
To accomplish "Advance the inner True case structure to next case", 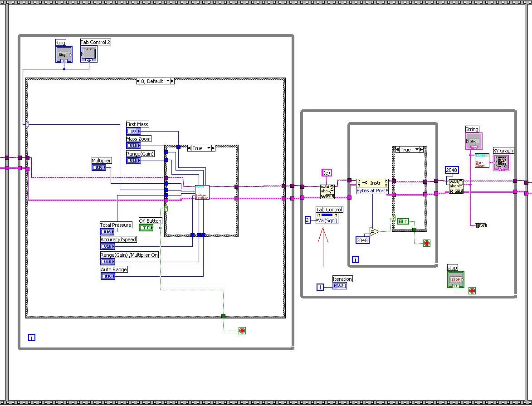I will (x=213, y=148).
